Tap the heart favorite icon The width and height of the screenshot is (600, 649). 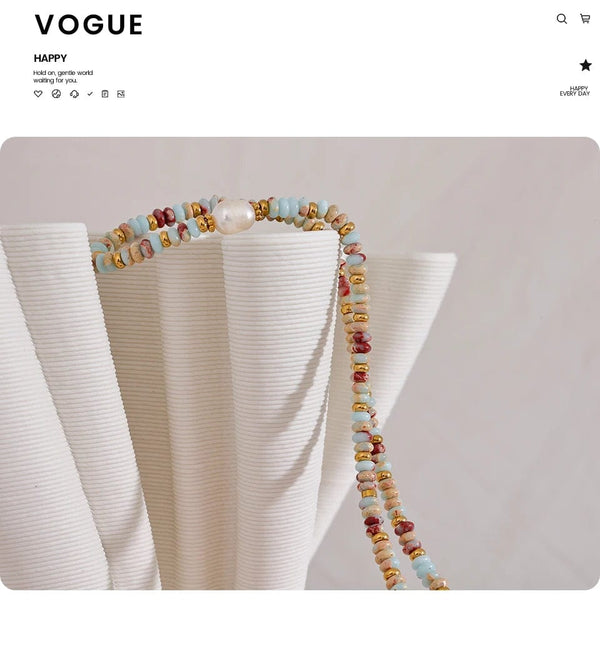[38, 94]
